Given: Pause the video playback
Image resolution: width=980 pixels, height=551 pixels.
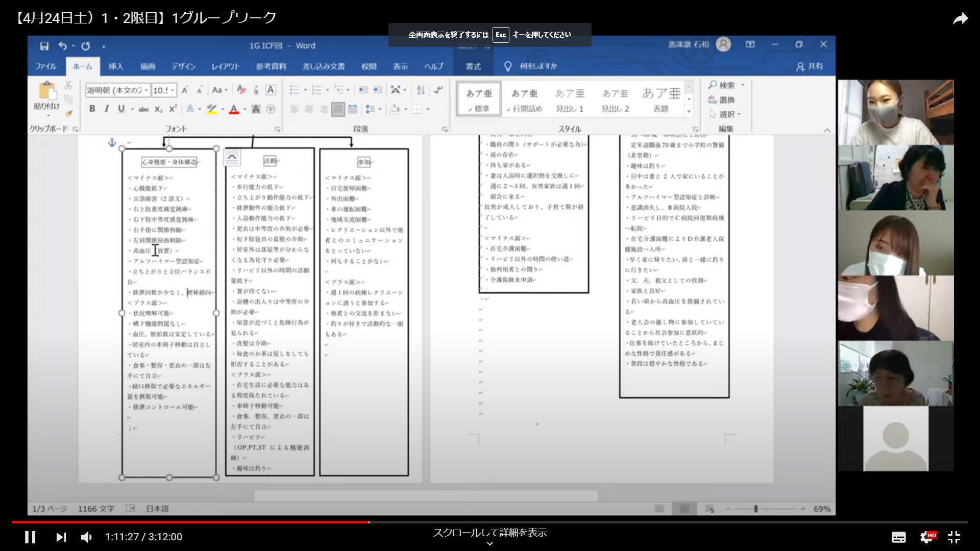Looking at the screenshot, I should [30, 537].
